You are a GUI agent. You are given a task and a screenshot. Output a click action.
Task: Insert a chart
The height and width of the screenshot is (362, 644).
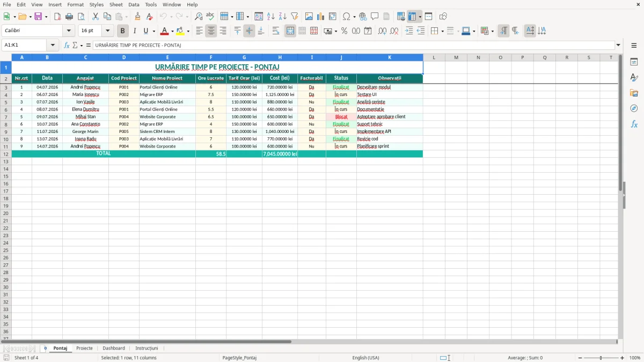point(321,17)
